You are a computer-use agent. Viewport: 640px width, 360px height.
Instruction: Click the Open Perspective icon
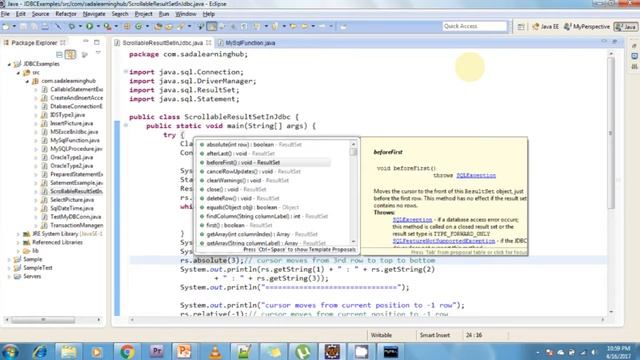tap(521, 27)
